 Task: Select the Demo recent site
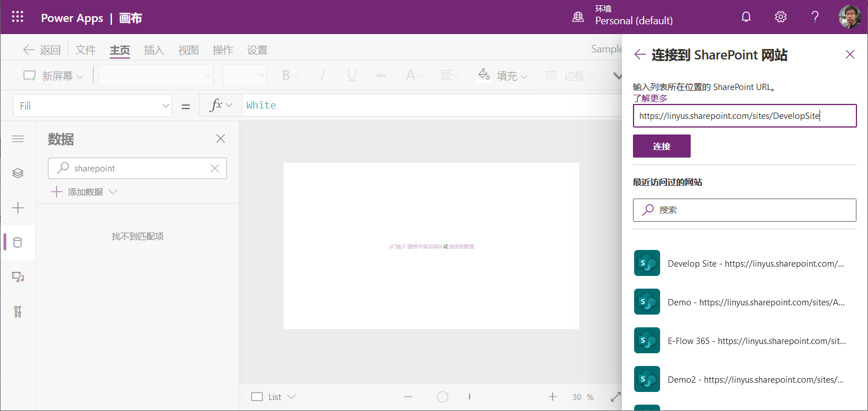744,302
